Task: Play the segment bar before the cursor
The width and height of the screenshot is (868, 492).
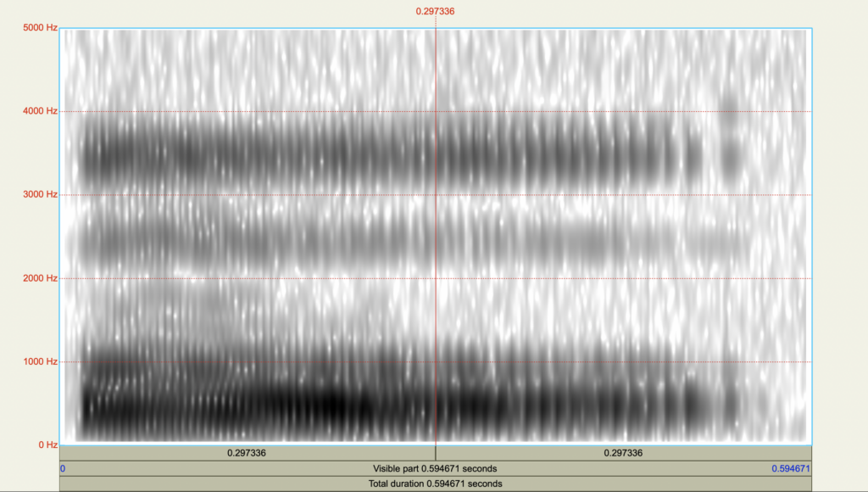Action: (x=247, y=453)
